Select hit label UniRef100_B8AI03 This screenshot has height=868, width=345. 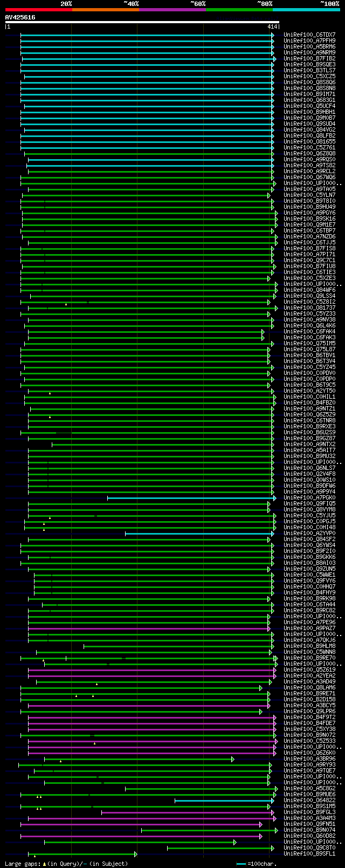[x=309, y=563]
